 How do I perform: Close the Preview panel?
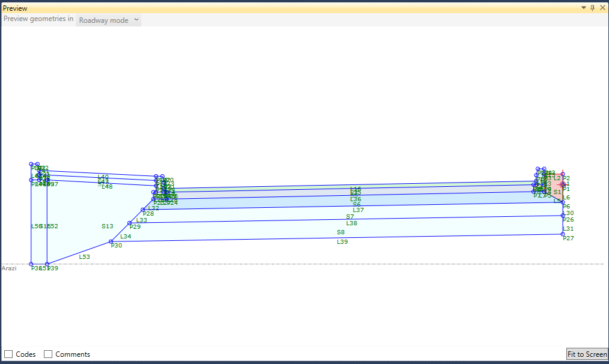tap(602, 7)
